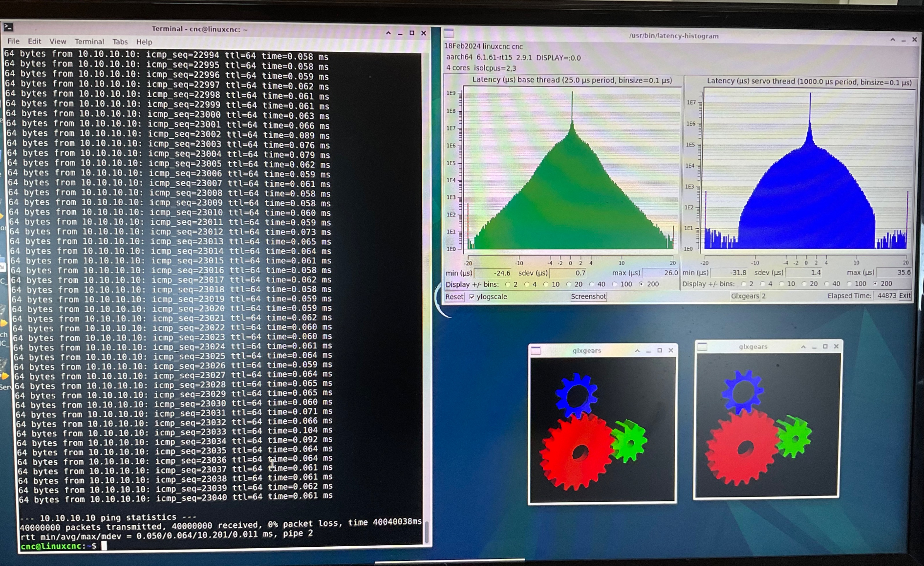Click base thread sdev value 0.7 field
924x566 pixels.
[x=568, y=273]
